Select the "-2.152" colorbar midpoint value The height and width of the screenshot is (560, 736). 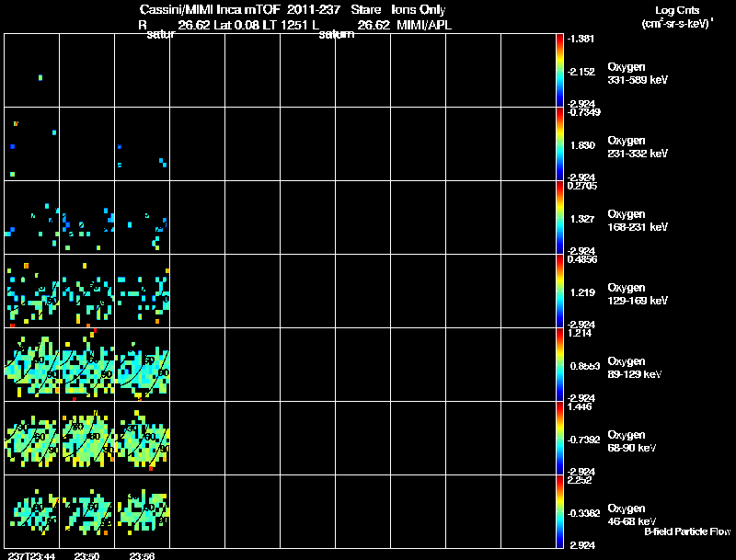click(581, 72)
